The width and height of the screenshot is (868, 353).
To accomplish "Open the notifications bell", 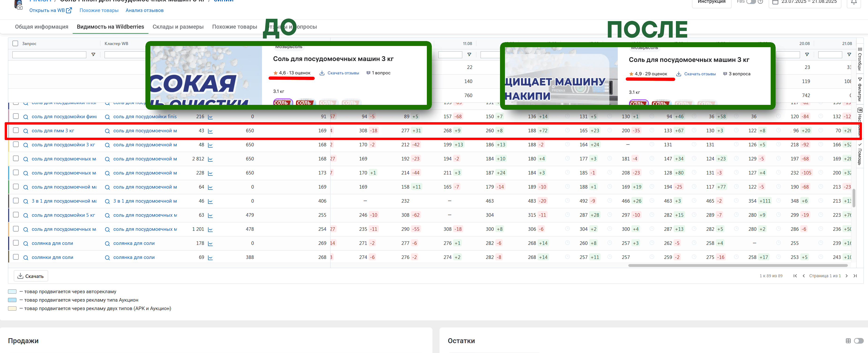I will [x=854, y=2].
